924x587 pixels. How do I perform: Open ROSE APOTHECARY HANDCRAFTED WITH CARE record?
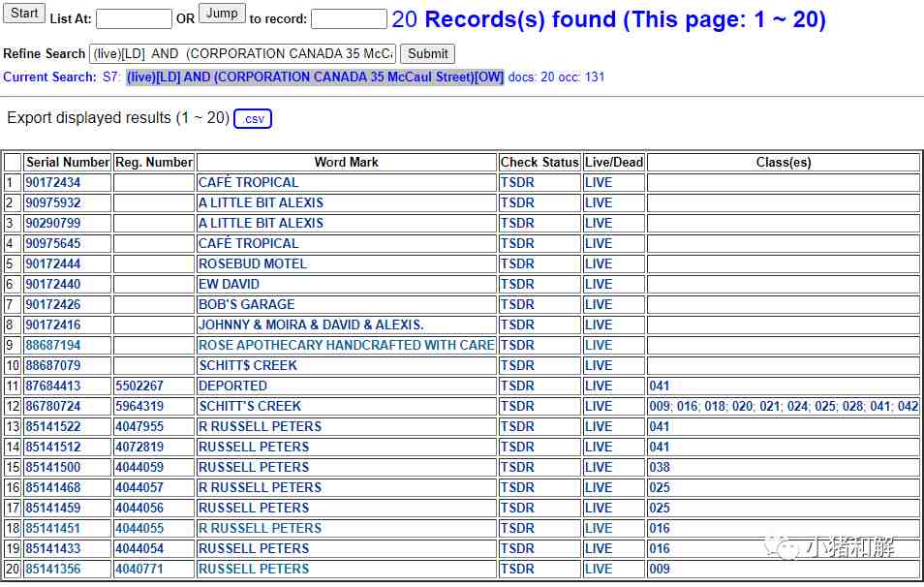346,345
